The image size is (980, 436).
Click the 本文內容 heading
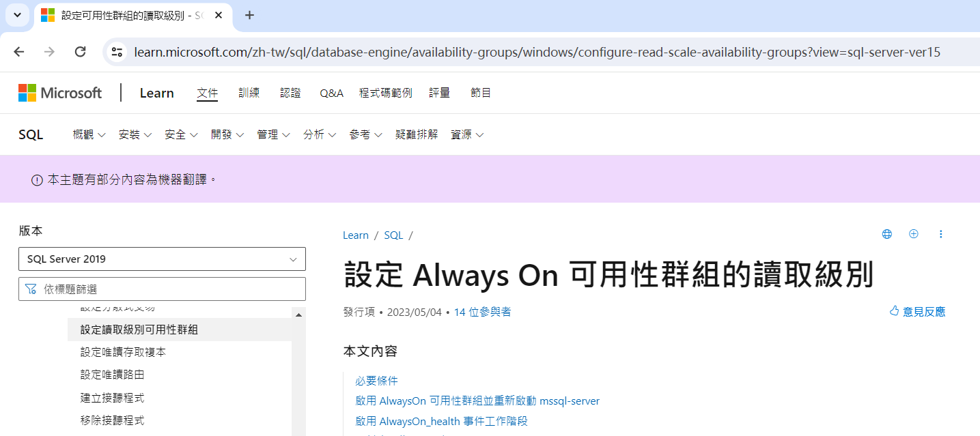tap(370, 351)
